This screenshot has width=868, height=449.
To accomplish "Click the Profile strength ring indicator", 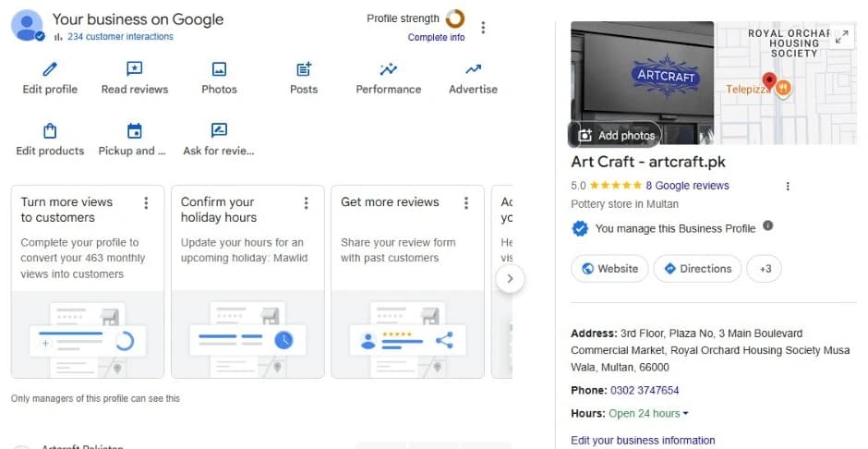I will tap(455, 18).
